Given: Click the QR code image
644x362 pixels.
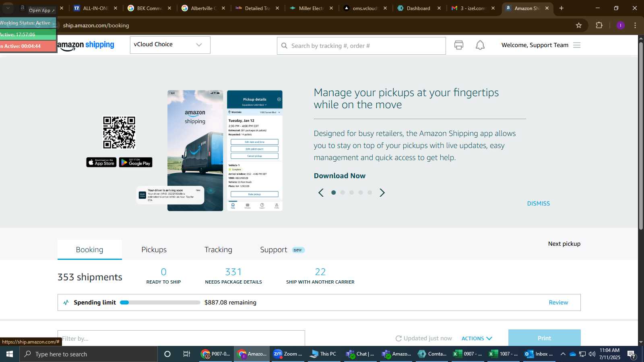Looking at the screenshot, I should (119, 133).
